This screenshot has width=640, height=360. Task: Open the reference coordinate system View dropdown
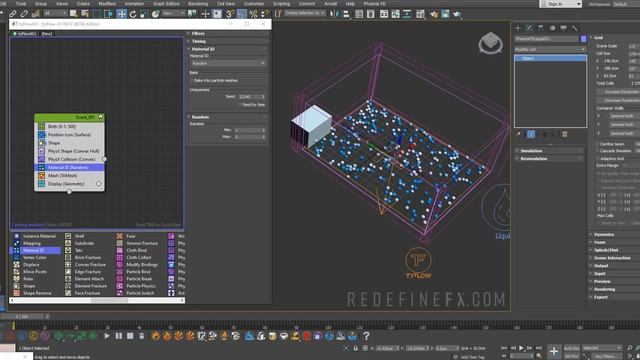[173, 14]
